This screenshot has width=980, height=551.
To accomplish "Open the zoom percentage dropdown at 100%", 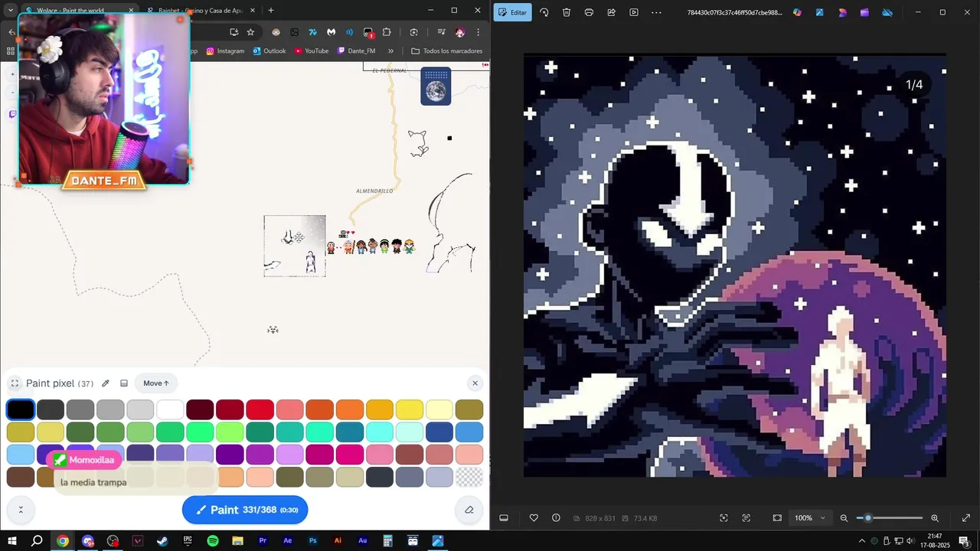I will [811, 518].
